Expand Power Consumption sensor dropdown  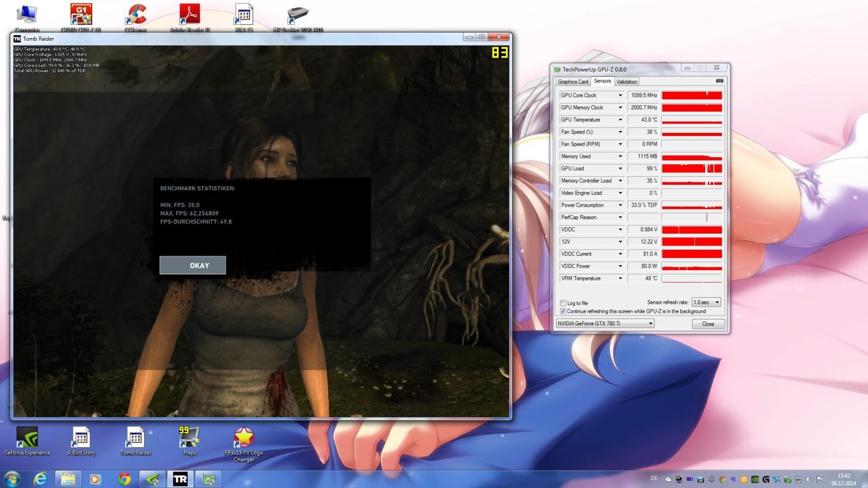click(620, 205)
